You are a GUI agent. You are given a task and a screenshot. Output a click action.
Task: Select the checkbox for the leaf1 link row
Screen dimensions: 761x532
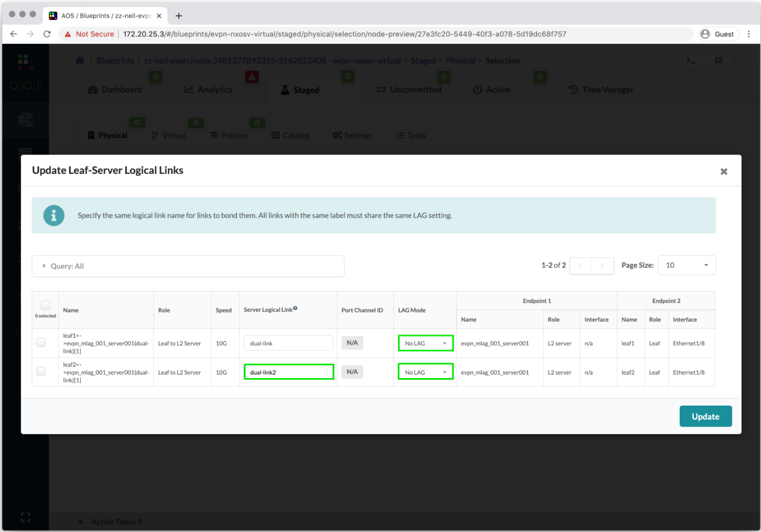40,342
